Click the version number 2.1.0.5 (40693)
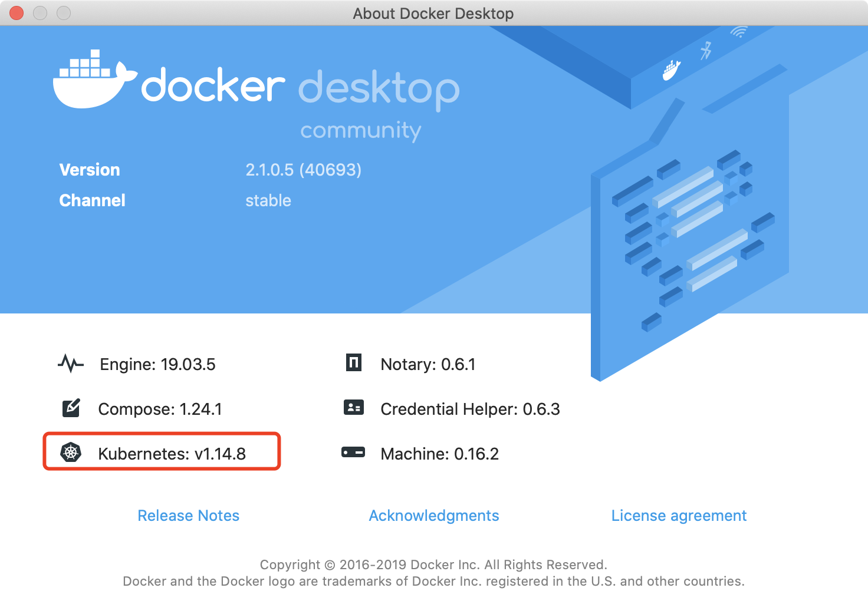This screenshot has width=868, height=601. click(304, 170)
